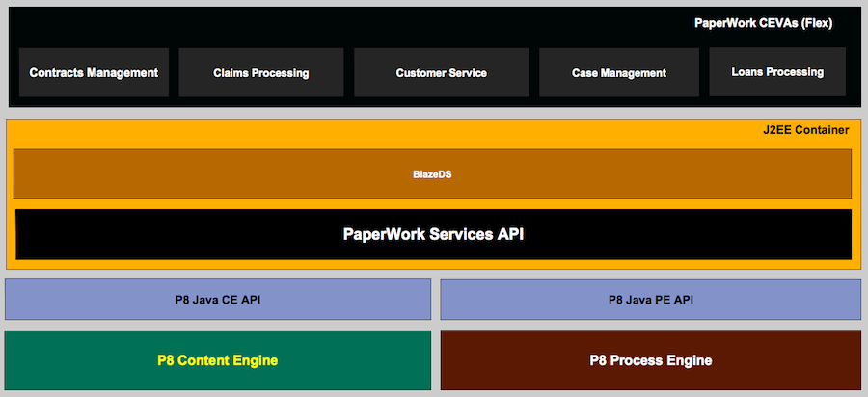
Task: Select the P8 Java CE API box
Action: 218,300
